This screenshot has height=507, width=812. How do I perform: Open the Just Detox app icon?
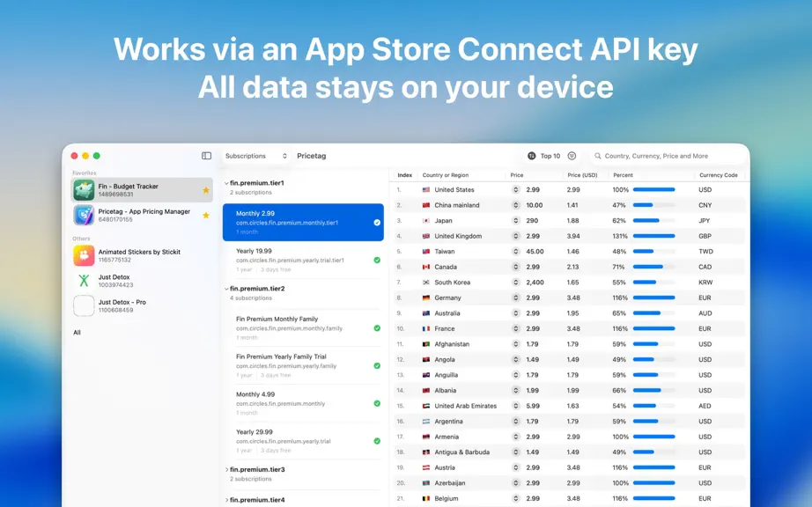pyautogui.click(x=84, y=281)
